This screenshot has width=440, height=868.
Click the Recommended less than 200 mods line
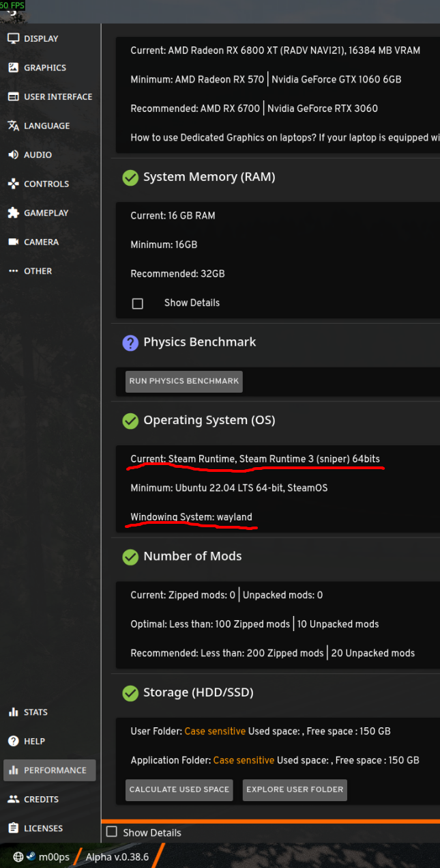(272, 653)
